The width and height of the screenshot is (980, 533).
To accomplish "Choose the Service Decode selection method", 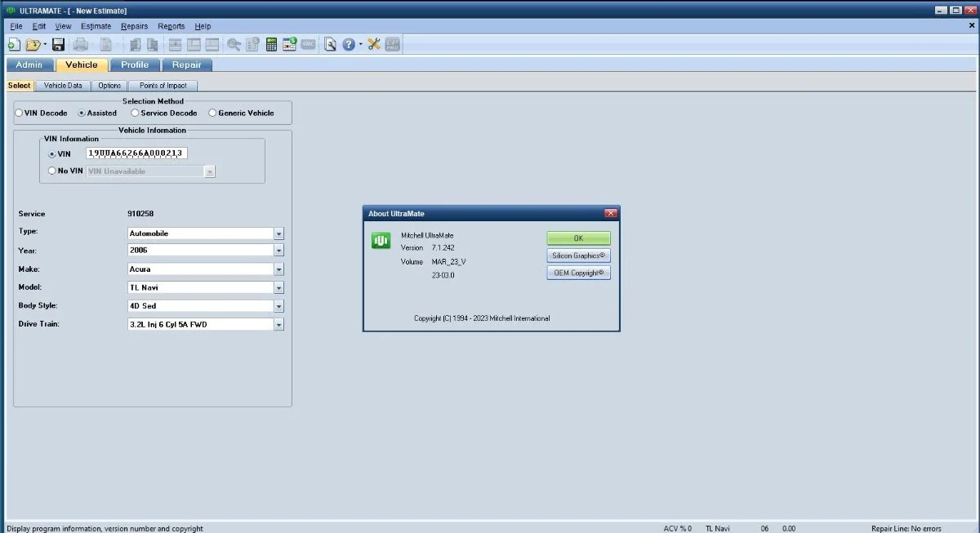I will (x=135, y=113).
